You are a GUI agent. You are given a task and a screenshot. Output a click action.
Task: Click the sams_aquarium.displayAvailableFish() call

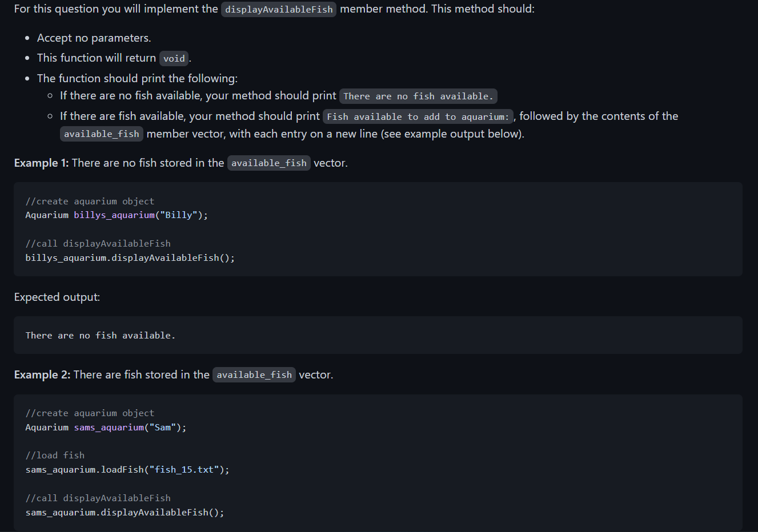coord(125,512)
